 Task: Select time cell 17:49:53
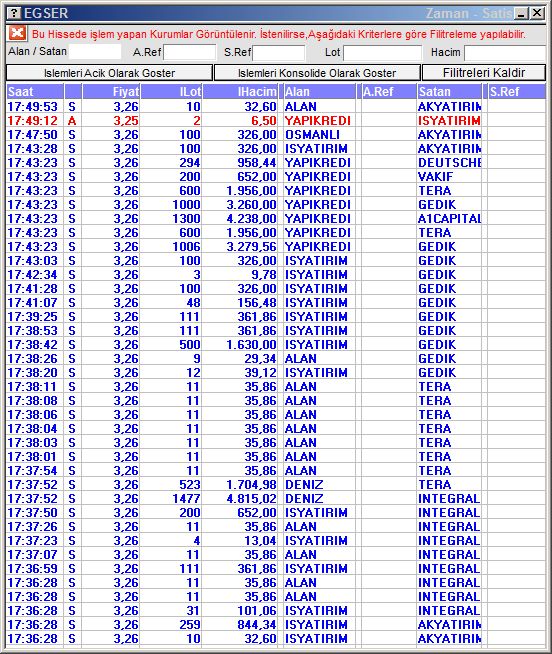[33, 107]
